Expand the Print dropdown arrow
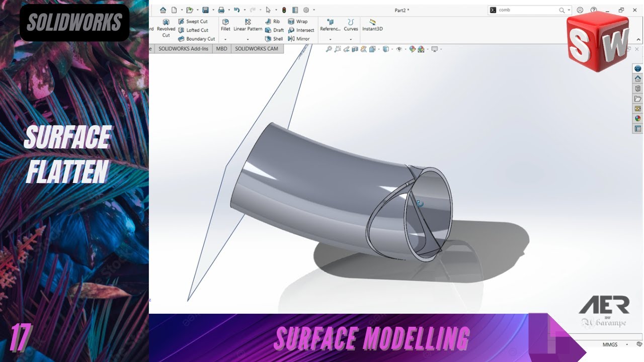 tap(229, 10)
